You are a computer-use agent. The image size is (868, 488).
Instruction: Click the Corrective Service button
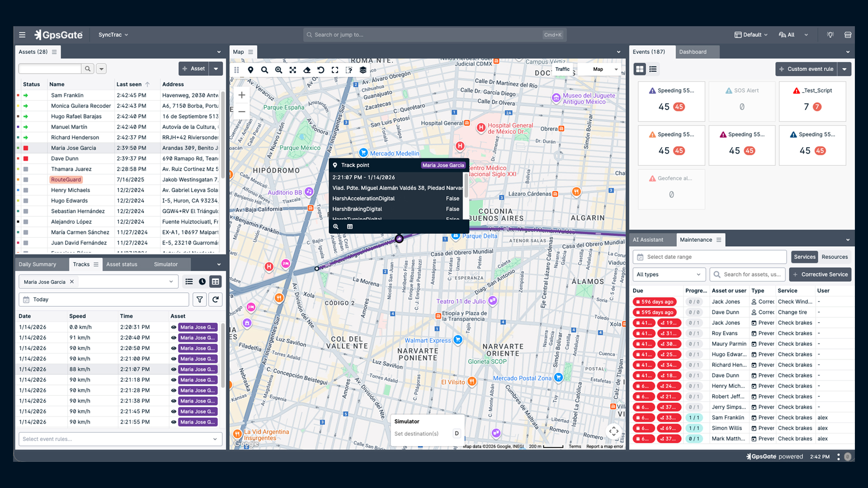(x=820, y=274)
